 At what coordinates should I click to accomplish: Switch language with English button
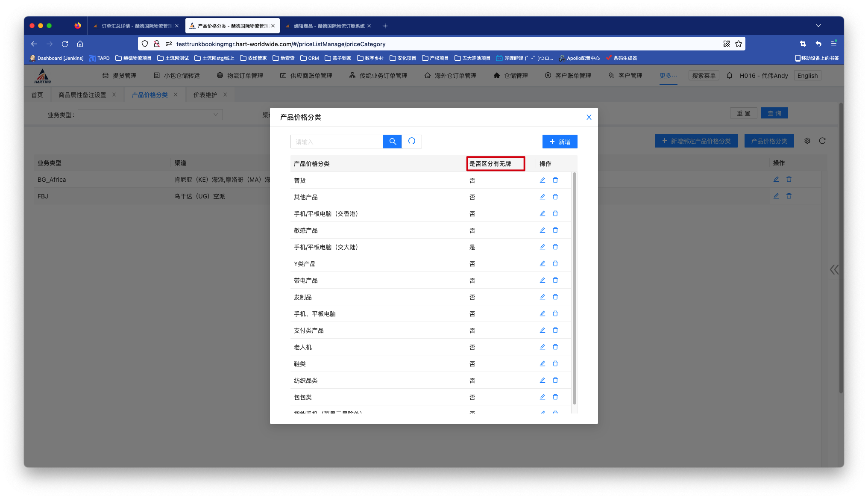click(x=807, y=76)
